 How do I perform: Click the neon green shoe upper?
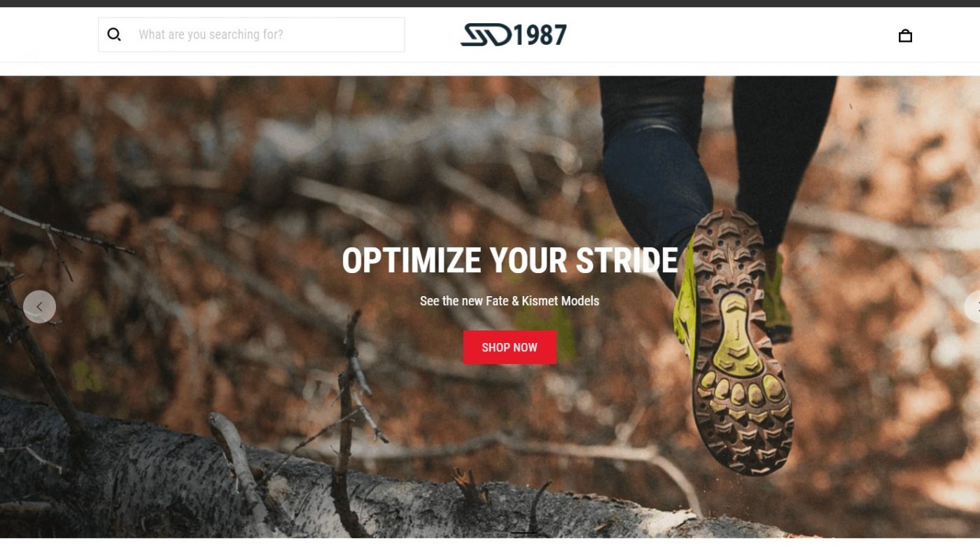[x=683, y=308]
